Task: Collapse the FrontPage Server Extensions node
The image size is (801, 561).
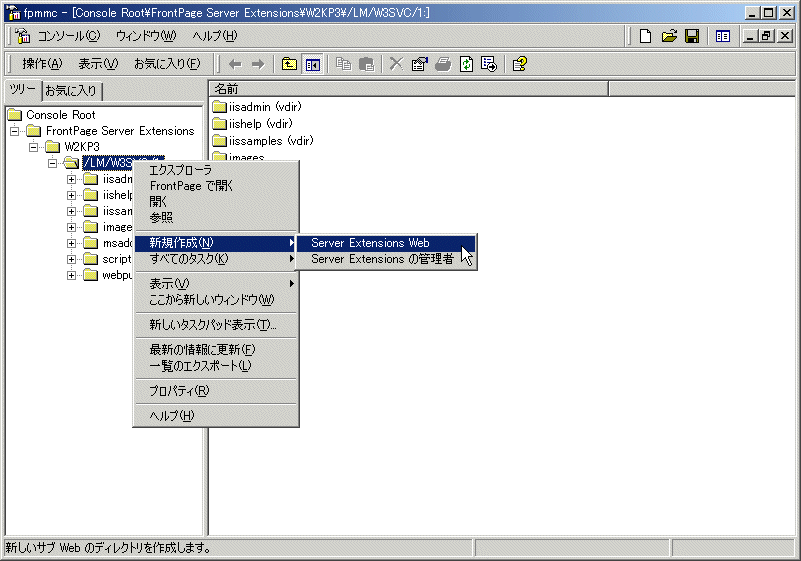Action: tap(15, 131)
